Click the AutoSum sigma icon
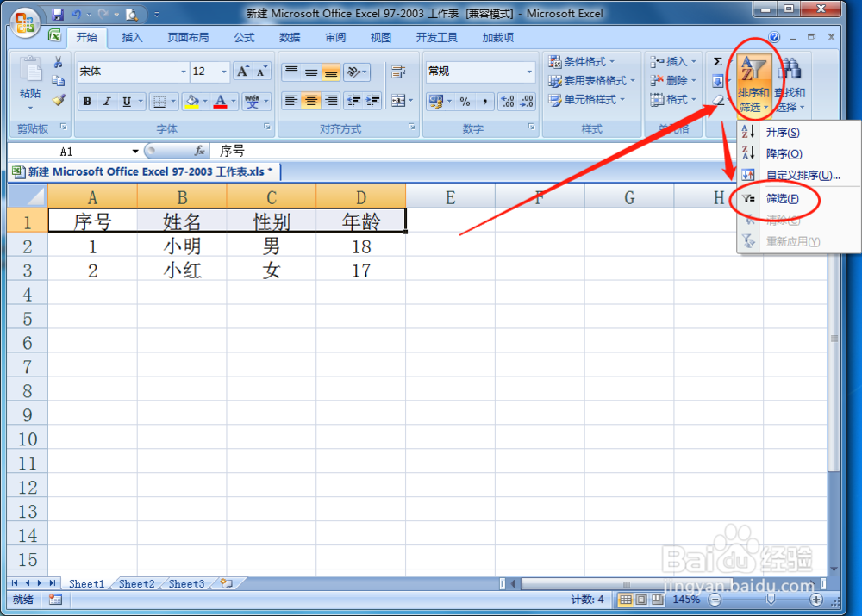The image size is (862, 616). 717,61
